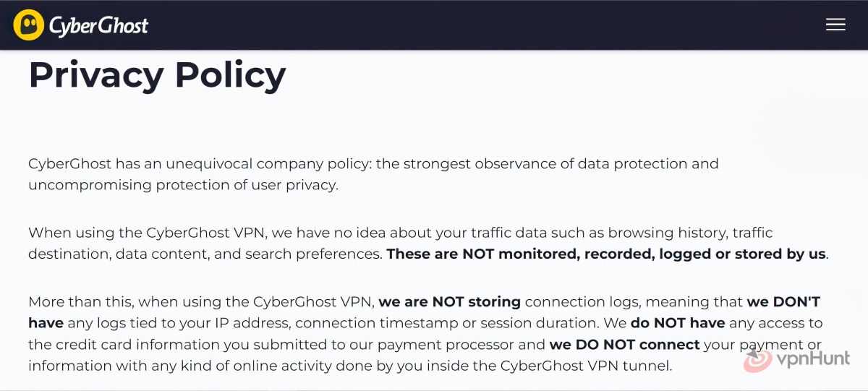Click the vpnHunt target watermark icon
Screen dimensions: 868x391
click(x=758, y=360)
